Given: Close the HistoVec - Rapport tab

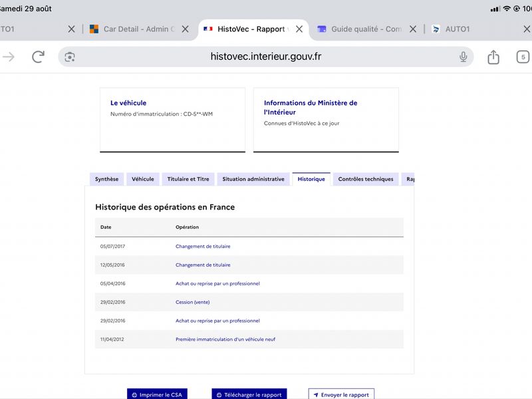Looking at the screenshot, I should click(x=299, y=29).
